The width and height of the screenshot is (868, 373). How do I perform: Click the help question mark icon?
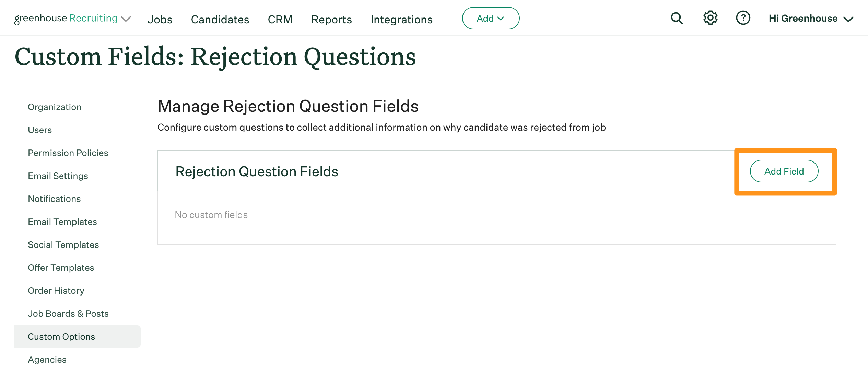point(743,18)
